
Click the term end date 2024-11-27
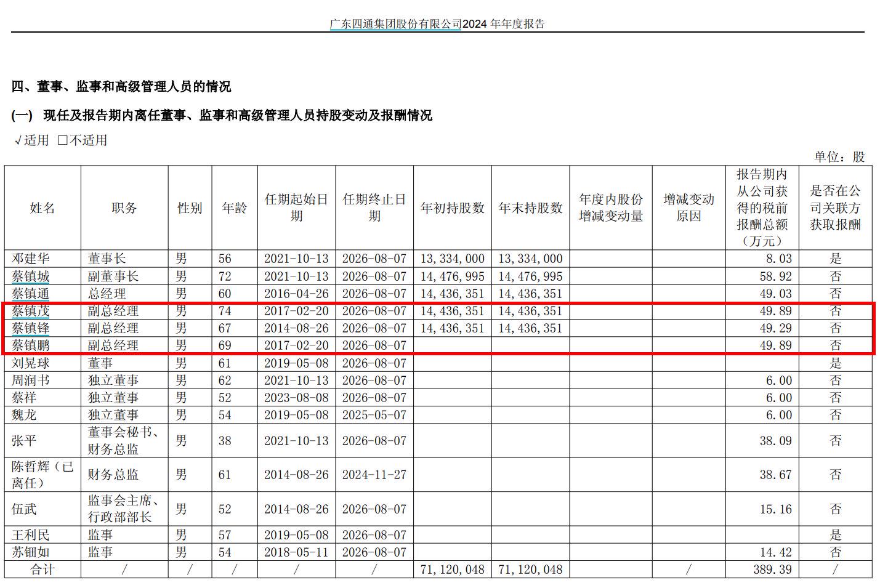pyautogui.click(x=374, y=475)
